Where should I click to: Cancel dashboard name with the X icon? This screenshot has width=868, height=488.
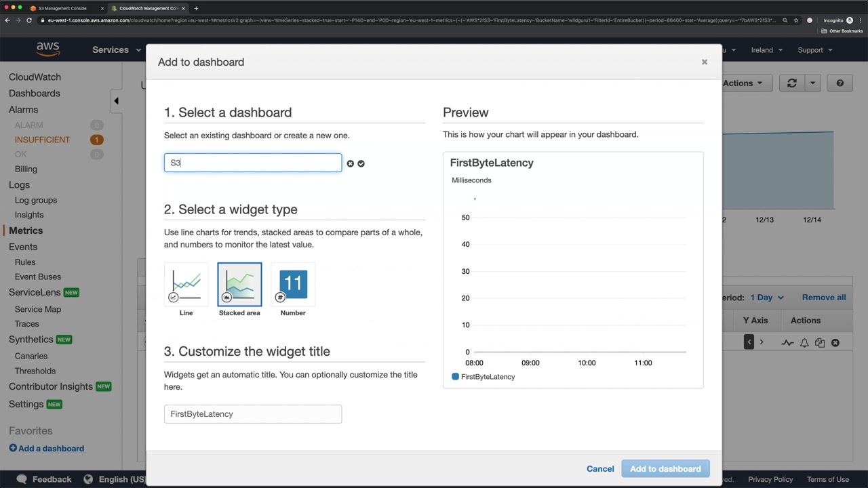pyautogui.click(x=350, y=163)
